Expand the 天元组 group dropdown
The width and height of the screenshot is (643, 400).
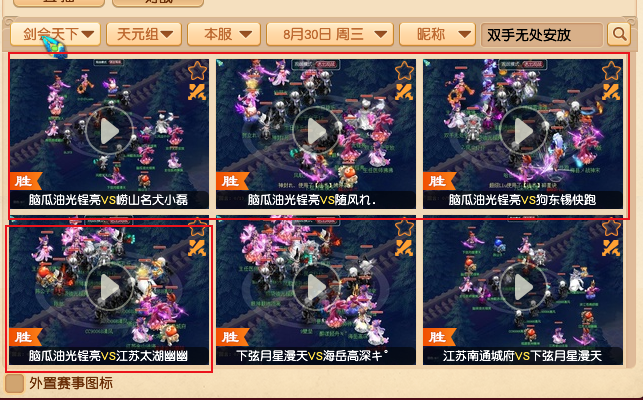tap(144, 34)
